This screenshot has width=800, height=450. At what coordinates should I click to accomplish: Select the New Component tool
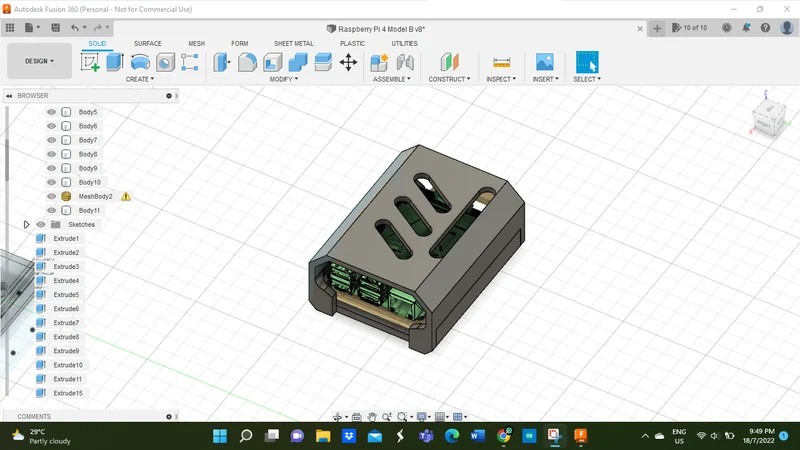click(x=379, y=62)
